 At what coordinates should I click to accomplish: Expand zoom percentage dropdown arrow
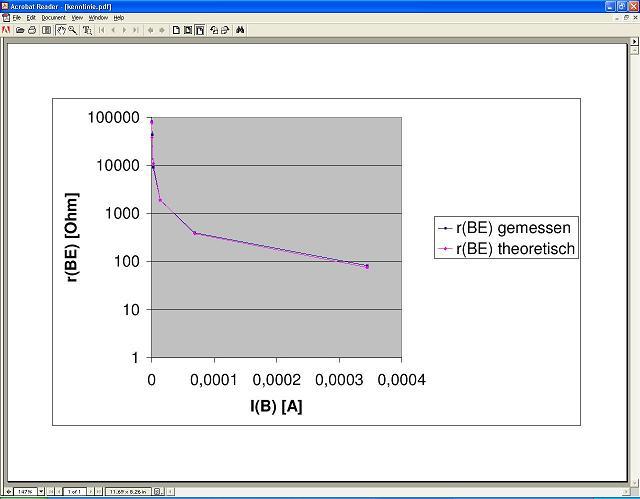(x=41, y=491)
